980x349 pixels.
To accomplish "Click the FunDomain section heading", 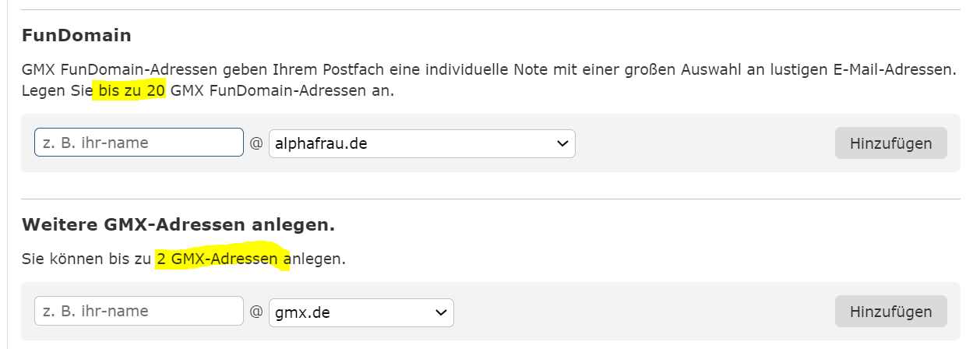I will point(76,36).
